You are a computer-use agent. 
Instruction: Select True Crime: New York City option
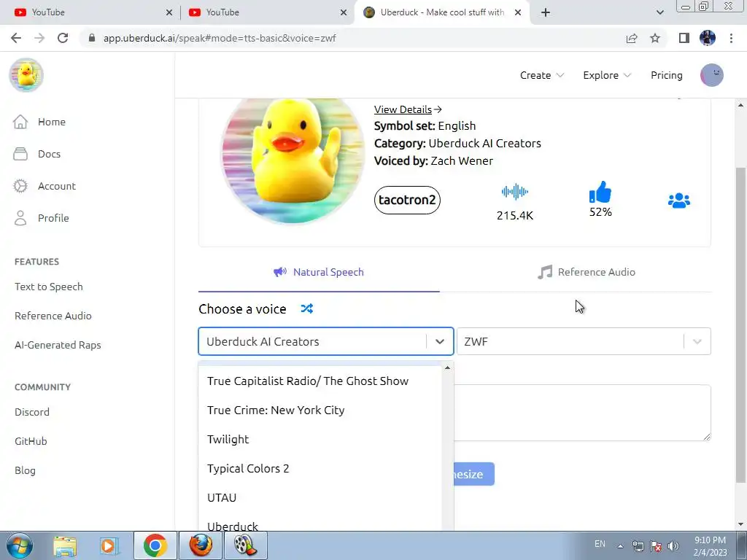(320, 410)
